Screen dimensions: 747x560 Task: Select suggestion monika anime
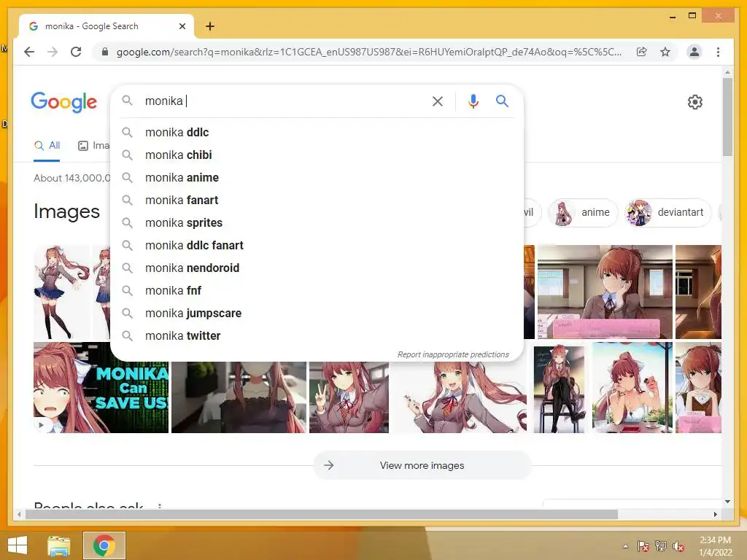coord(317,178)
